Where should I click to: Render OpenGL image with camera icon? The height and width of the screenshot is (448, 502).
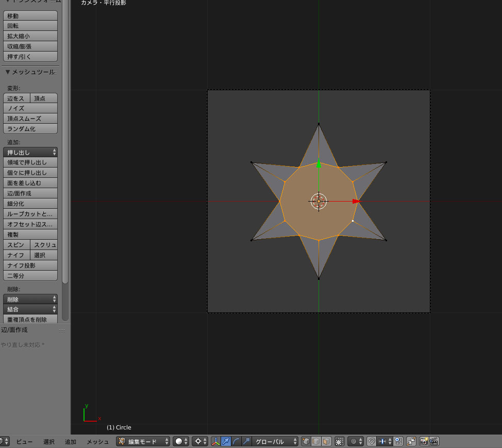click(x=424, y=441)
